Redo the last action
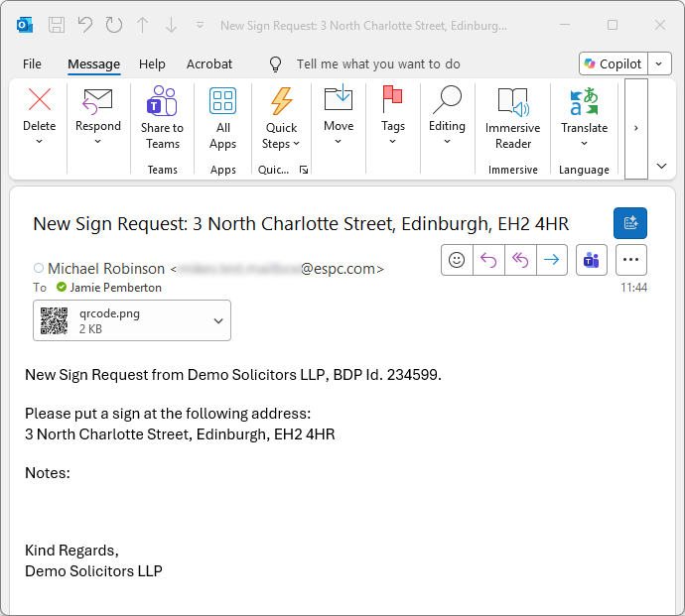Viewport: 685px width, 616px height. [x=114, y=26]
